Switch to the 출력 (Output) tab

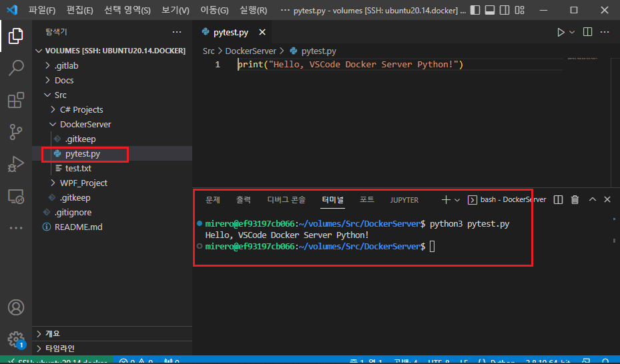[x=243, y=200]
